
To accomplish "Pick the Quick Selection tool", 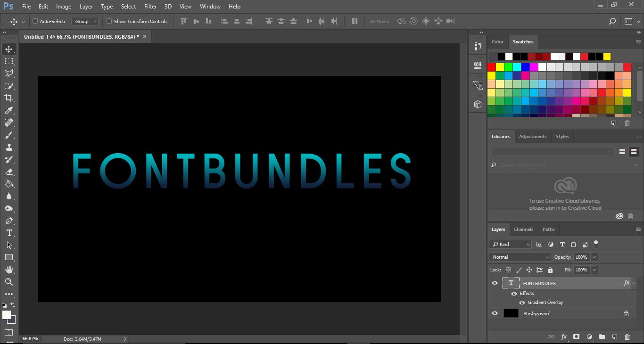I will tap(9, 86).
